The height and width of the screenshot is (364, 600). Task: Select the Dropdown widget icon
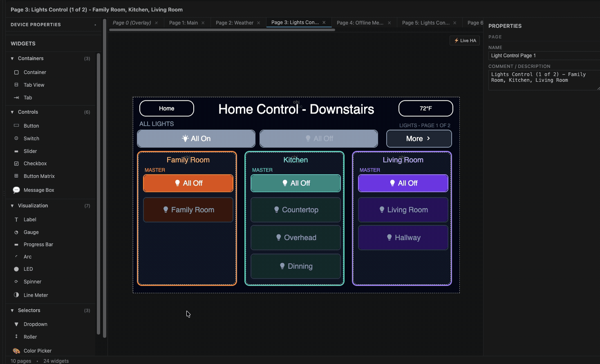pos(16,324)
